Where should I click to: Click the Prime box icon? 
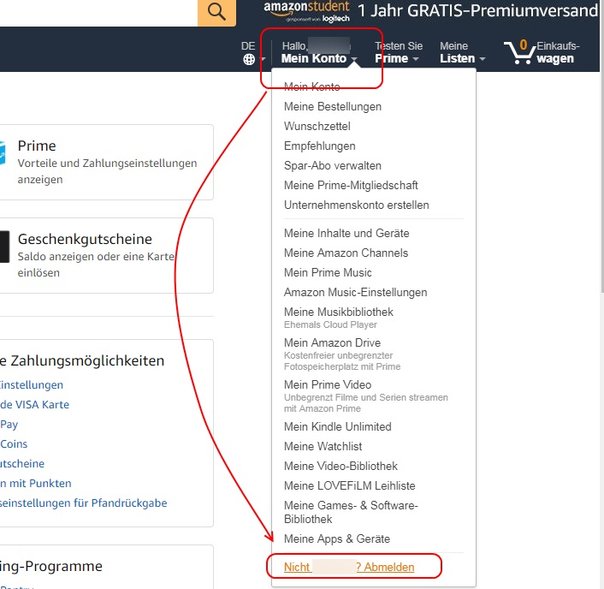tap(2, 153)
